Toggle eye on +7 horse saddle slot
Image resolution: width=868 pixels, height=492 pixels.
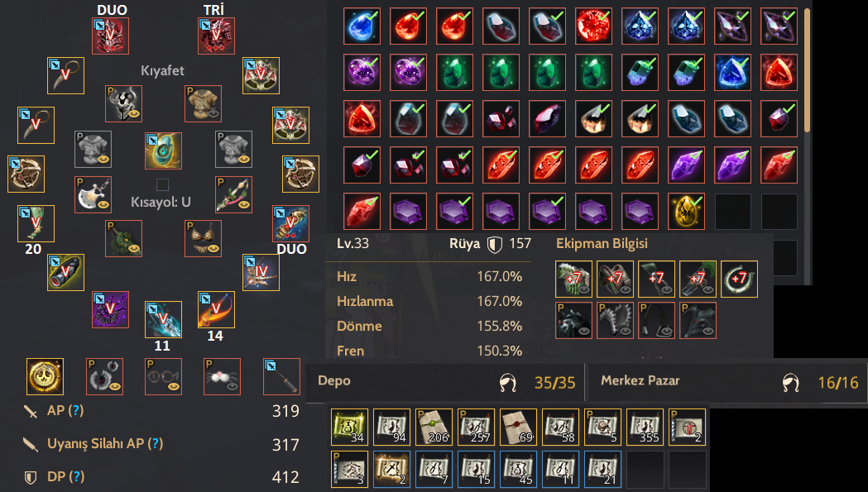coord(625,290)
